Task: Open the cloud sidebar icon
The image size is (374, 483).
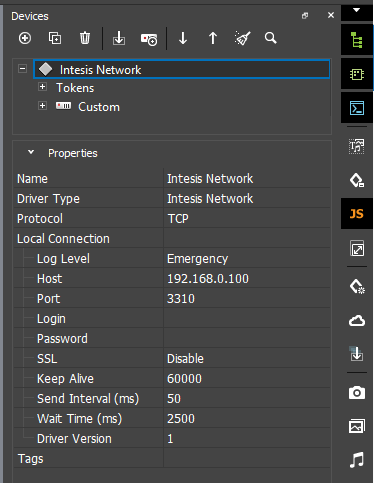Action: pyautogui.click(x=357, y=321)
